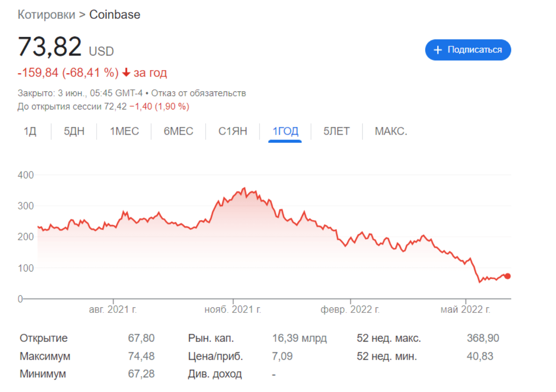Viewport: 556px width, 392px height.
Task: Click the main price value 73,82 USD
Action: (x=49, y=46)
